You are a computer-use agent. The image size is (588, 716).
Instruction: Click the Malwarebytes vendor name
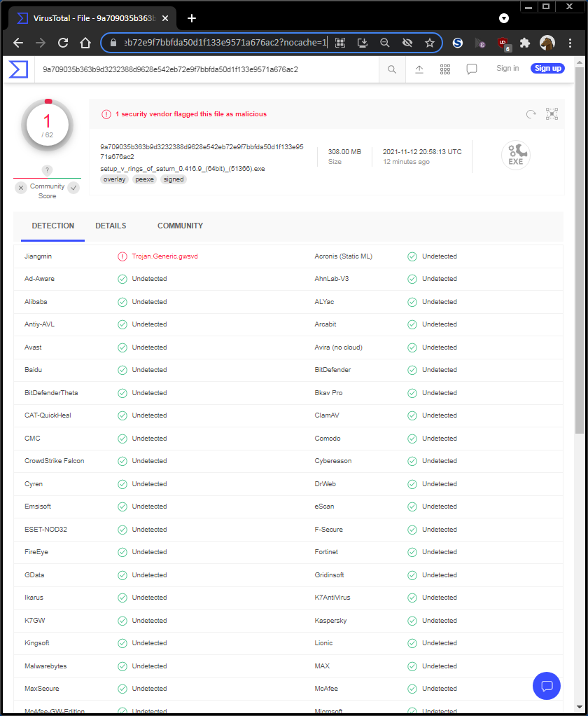coord(45,666)
